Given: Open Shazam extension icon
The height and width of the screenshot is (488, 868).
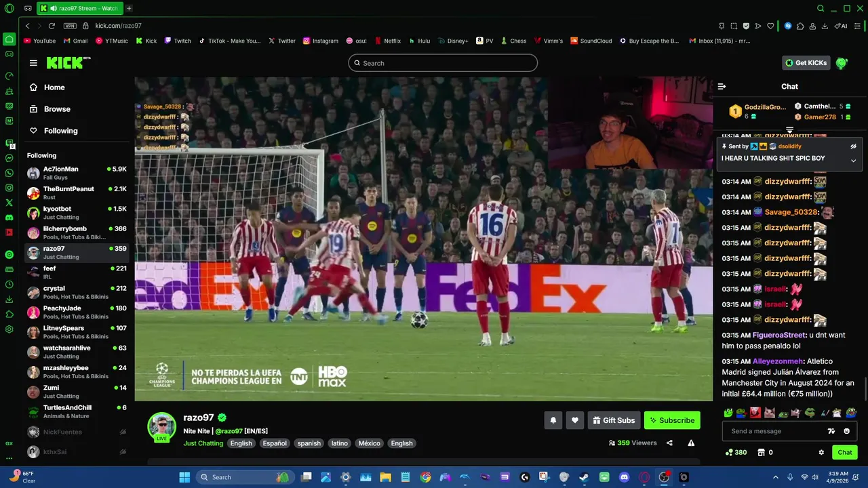Looking at the screenshot, I should coord(788,26).
